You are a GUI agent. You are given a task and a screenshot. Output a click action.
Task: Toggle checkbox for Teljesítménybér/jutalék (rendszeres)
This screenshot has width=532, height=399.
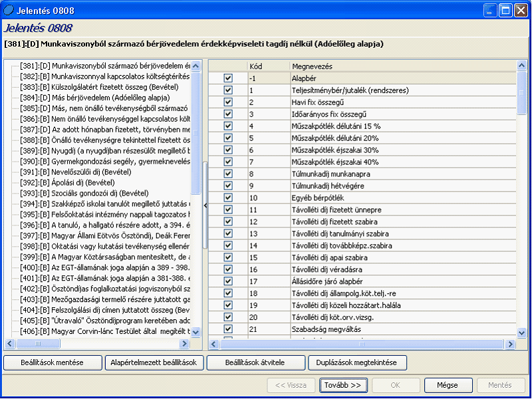[228, 90]
